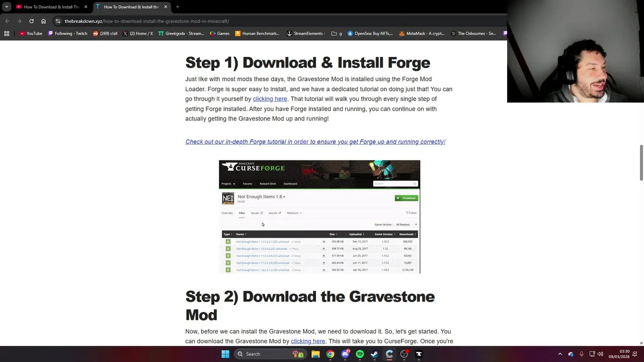Click the 'Step 2) Download the Gravestone Mod' heading
Image resolution: width=644 pixels, height=362 pixels.
tap(310, 305)
